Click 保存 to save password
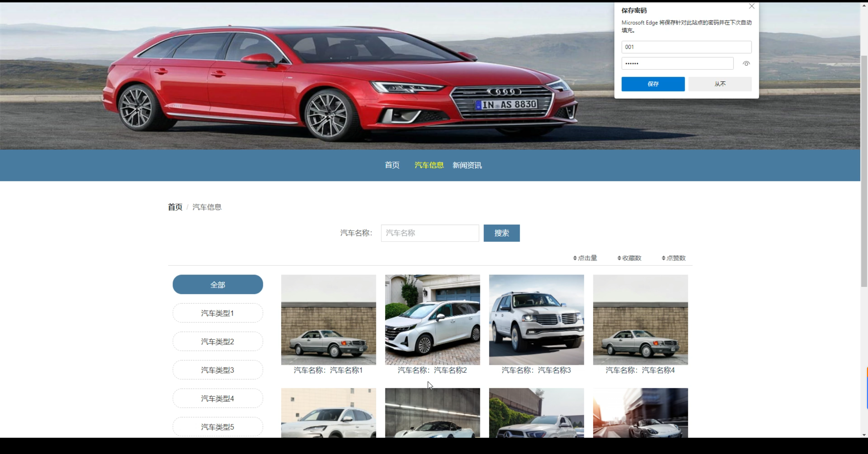The width and height of the screenshot is (868, 454). [x=653, y=84]
